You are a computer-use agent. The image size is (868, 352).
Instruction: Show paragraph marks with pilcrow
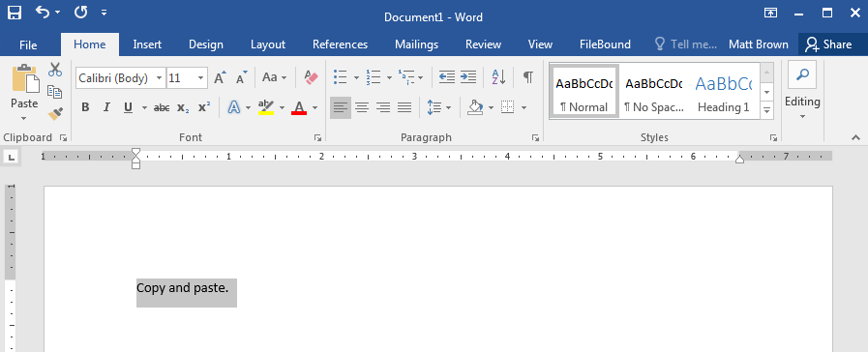coord(528,77)
